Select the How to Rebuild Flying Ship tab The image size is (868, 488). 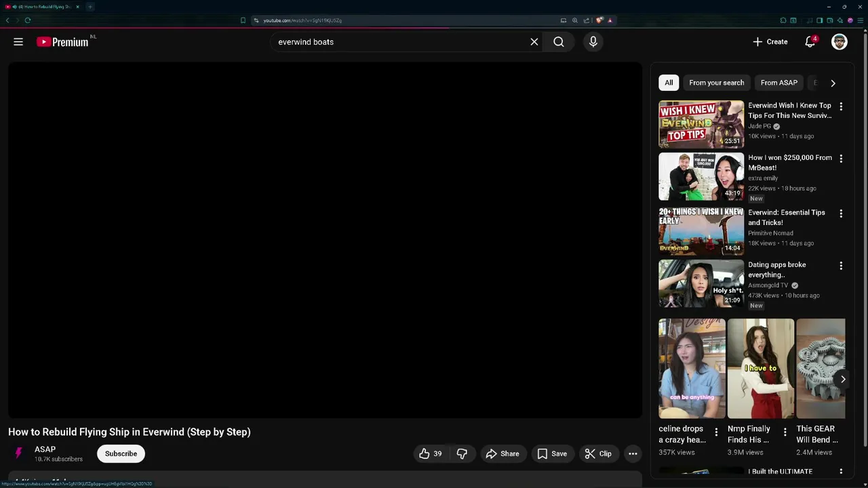click(x=42, y=7)
